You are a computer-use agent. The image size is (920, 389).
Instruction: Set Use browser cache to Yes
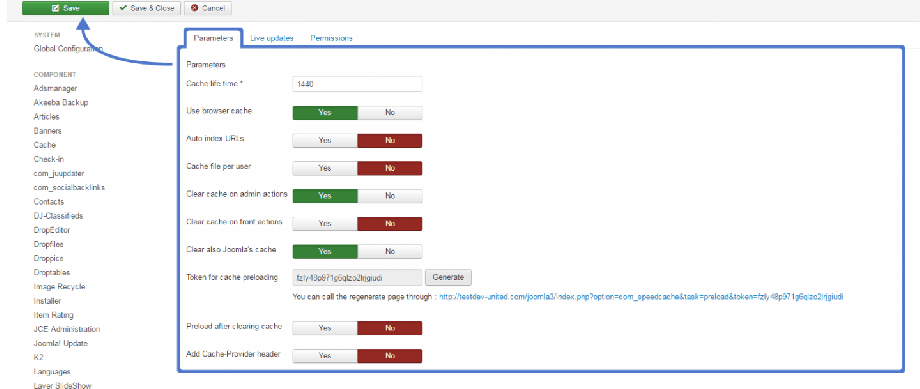point(325,113)
